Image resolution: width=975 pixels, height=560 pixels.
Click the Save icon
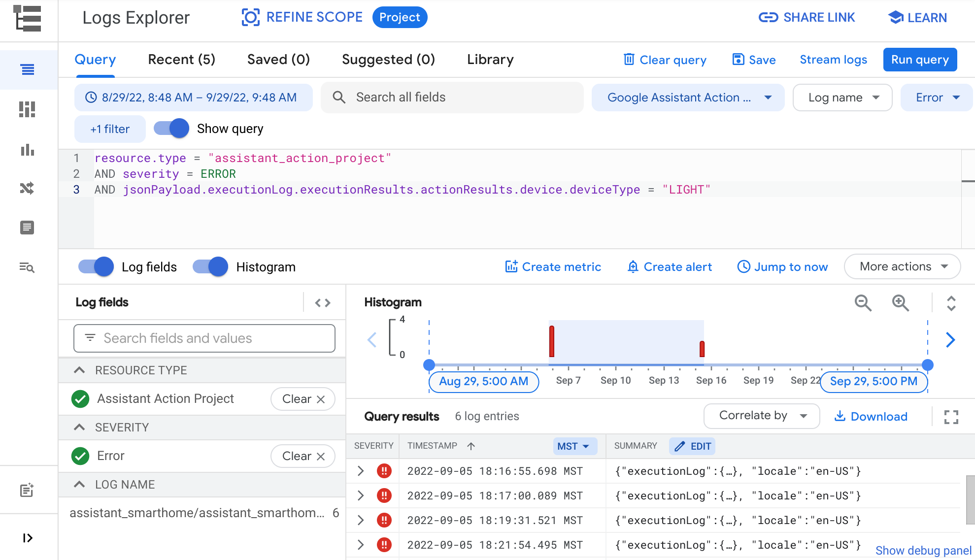click(738, 60)
